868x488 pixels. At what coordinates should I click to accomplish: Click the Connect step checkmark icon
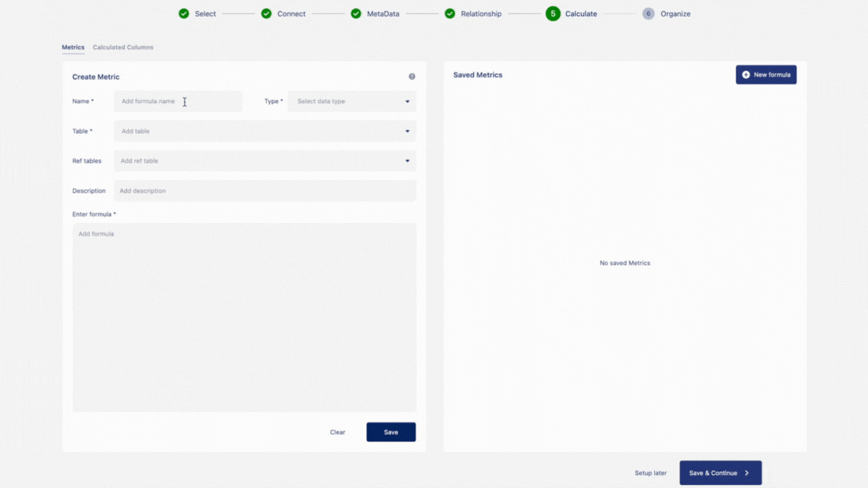266,14
